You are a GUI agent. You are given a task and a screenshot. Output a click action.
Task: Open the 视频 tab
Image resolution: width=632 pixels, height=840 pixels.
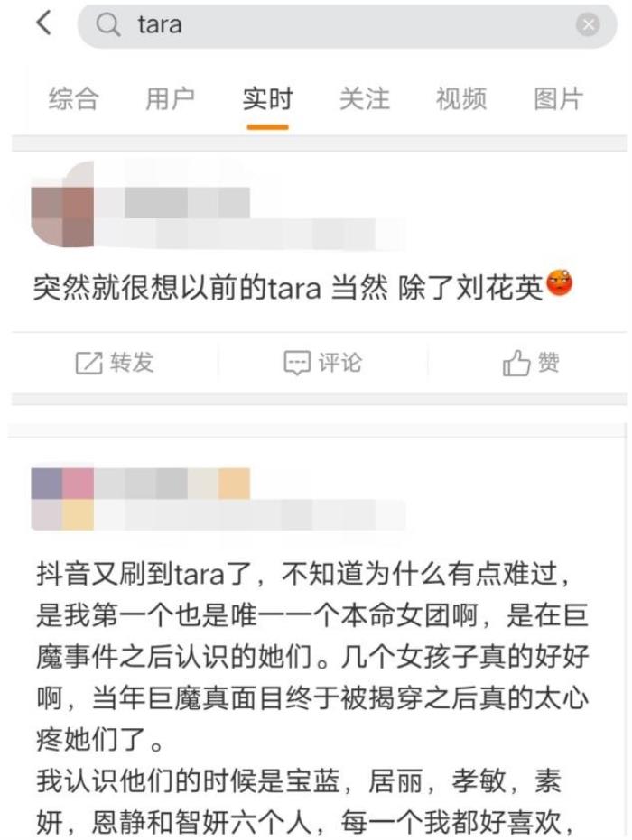click(x=461, y=99)
